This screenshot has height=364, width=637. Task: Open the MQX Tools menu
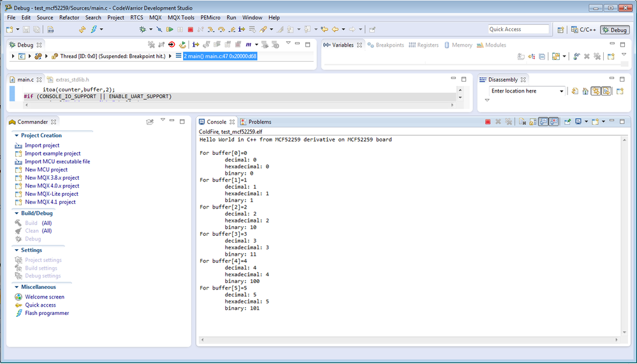[181, 17]
